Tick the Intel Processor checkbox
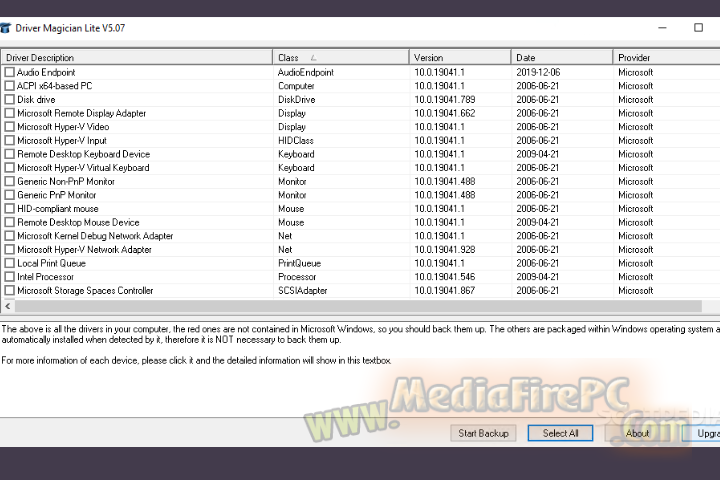The width and height of the screenshot is (720, 480). (x=9, y=277)
